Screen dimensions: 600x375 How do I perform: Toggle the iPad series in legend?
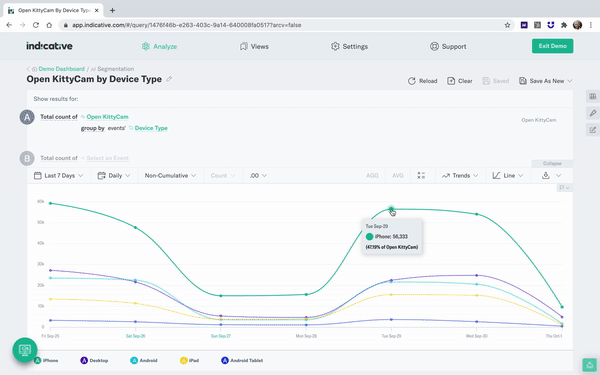189,360
